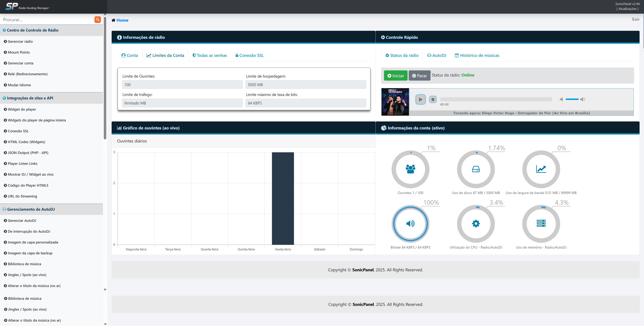Screen dimensions: 644x326
Task: Click the max volume speaker icon
Action: click(x=583, y=99)
